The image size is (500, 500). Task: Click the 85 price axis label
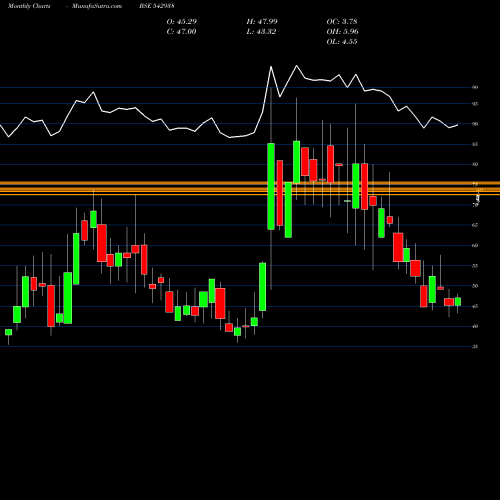475,144
